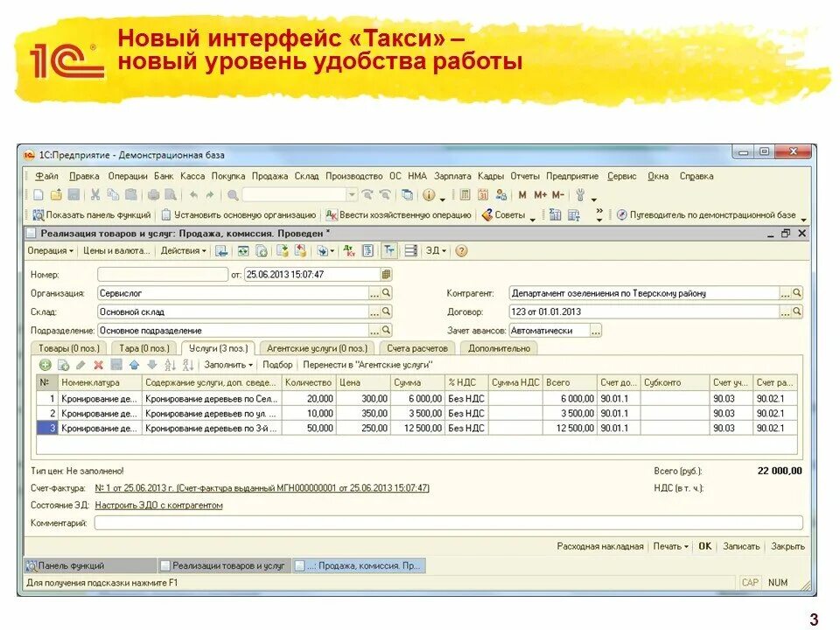The height and width of the screenshot is (630, 840).
Task: Open the Операция dropdown
Action: (50, 251)
